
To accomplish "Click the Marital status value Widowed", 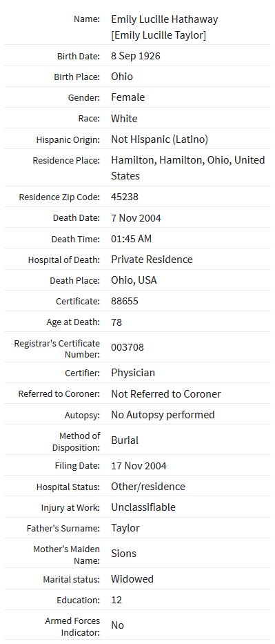I will click(x=132, y=579).
